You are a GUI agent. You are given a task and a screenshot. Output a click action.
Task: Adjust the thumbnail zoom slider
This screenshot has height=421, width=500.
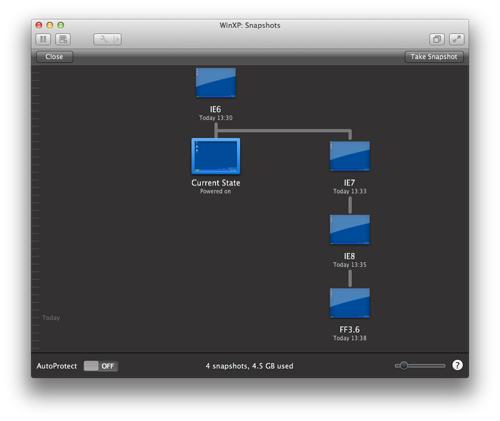click(420, 366)
